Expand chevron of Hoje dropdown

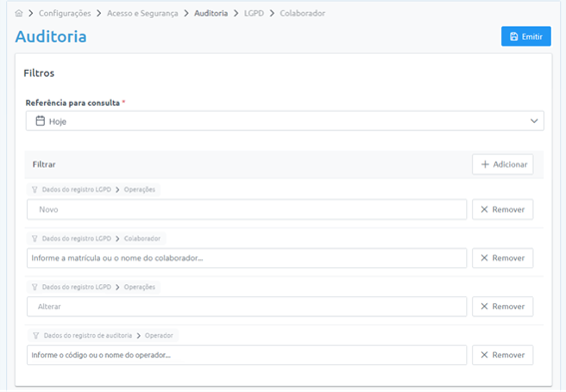[x=534, y=121]
